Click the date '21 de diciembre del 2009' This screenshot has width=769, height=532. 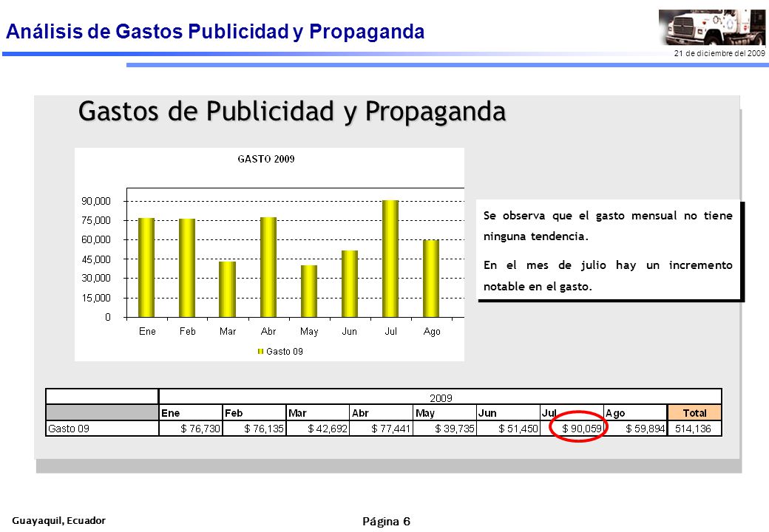click(x=719, y=53)
